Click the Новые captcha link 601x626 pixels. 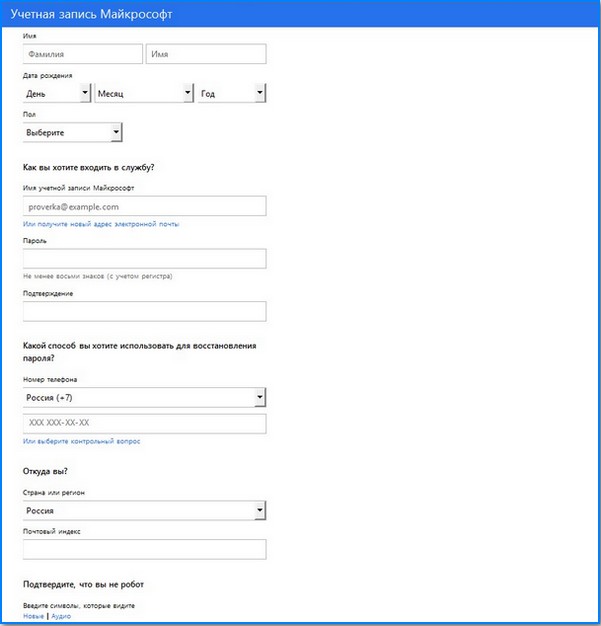[34, 616]
